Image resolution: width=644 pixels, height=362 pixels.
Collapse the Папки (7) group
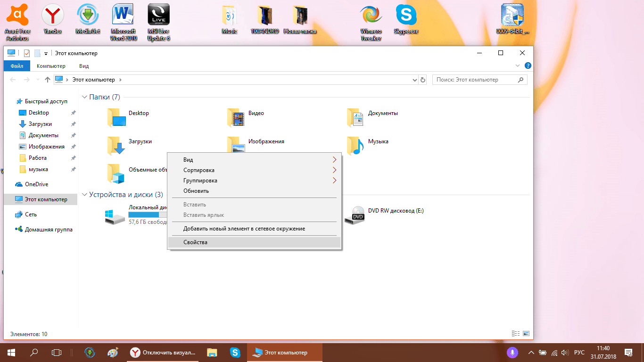pyautogui.click(x=85, y=97)
